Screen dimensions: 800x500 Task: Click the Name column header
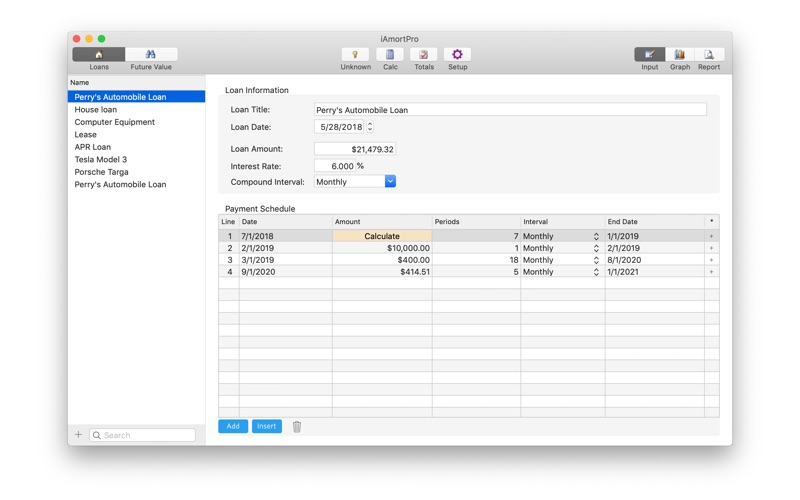pyautogui.click(x=136, y=82)
